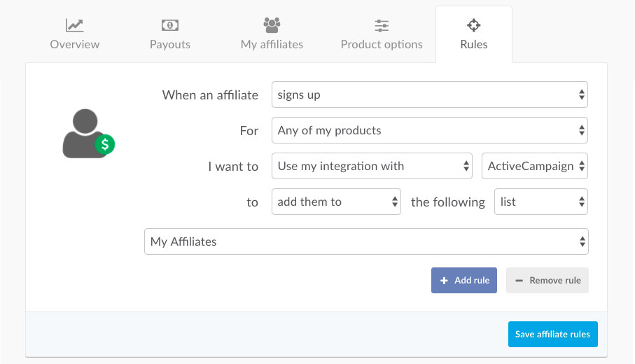
Task: Go to the My affiliates tab label
Action: click(x=272, y=45)
